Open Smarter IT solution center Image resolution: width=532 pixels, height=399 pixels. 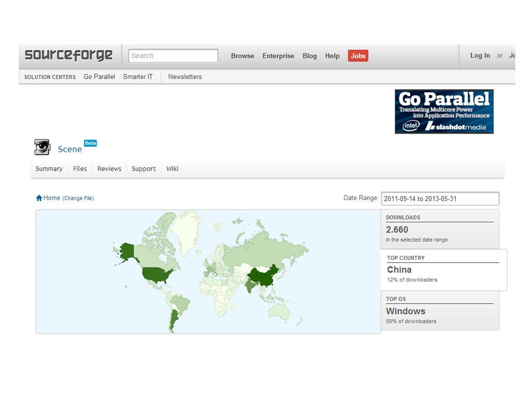point(138,76)
